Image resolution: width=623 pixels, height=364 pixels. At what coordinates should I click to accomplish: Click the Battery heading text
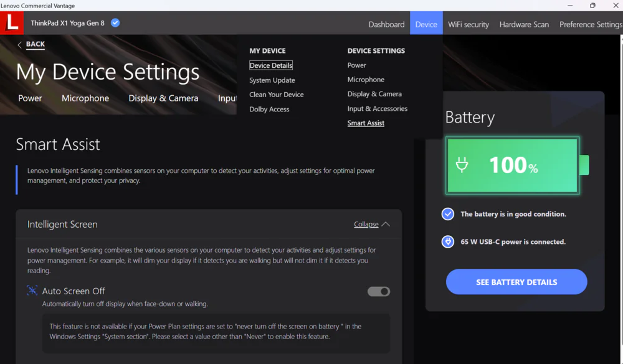(470, 118)
